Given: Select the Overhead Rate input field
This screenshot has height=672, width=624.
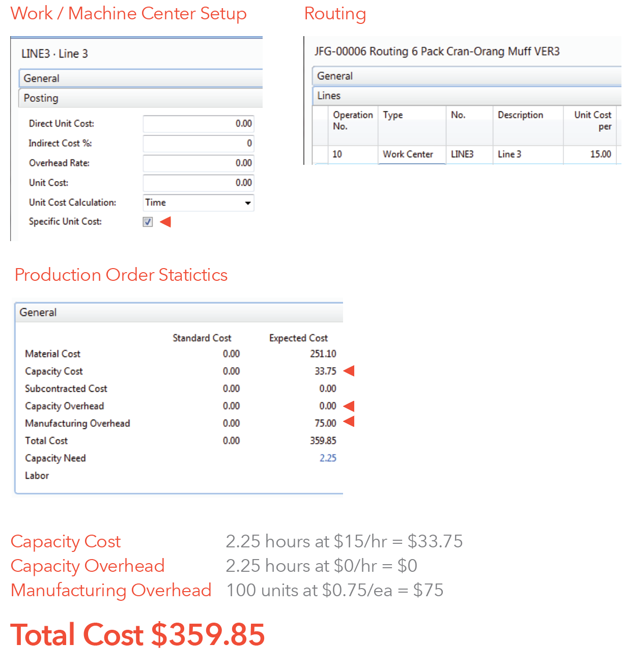Looking at the screenshot, I should coord(198,163).
